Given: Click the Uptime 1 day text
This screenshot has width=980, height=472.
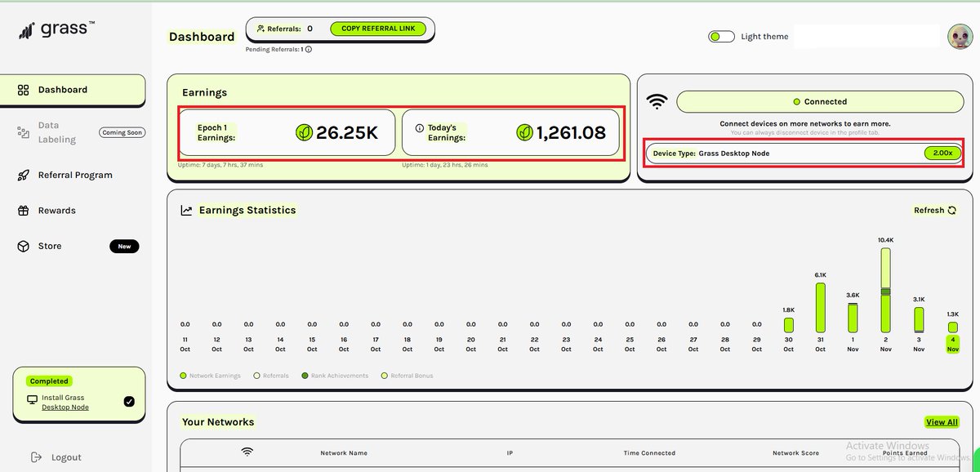Looking at the screenshot, I should coord(445,165).
